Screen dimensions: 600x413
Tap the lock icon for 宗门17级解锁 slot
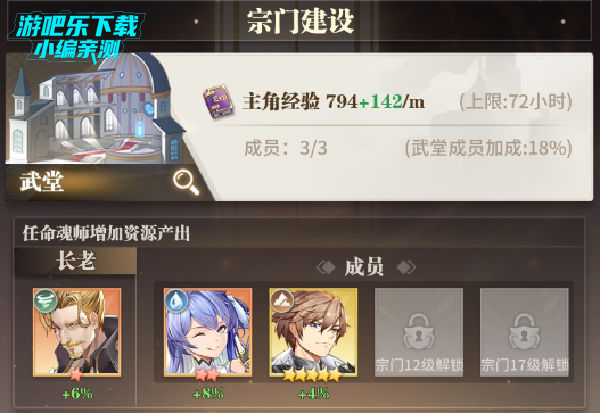(x=524, y=331)
